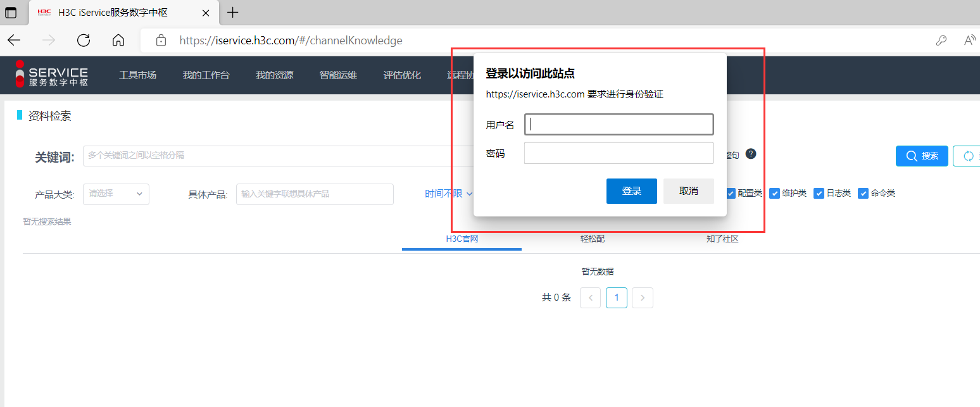The width and height of the screenshot is (980, 407).
Task: Click the browser back arrow
Action: [x=14, y=41]
